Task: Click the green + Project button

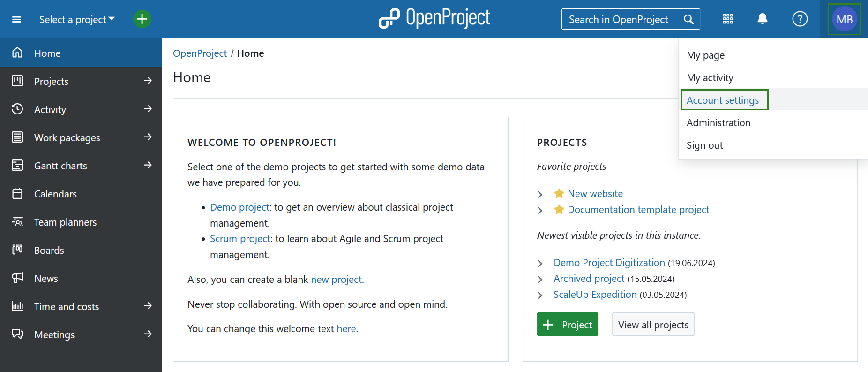Action: coord(568,324)
